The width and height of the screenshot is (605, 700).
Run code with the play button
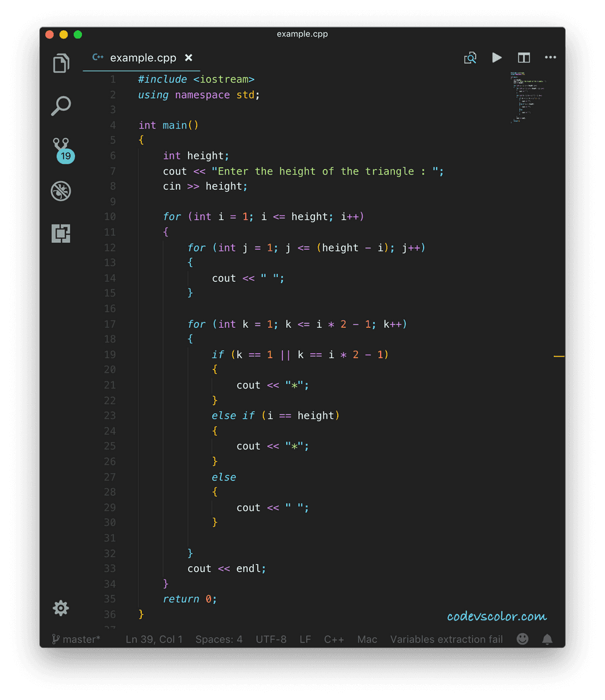coord(497,58)
